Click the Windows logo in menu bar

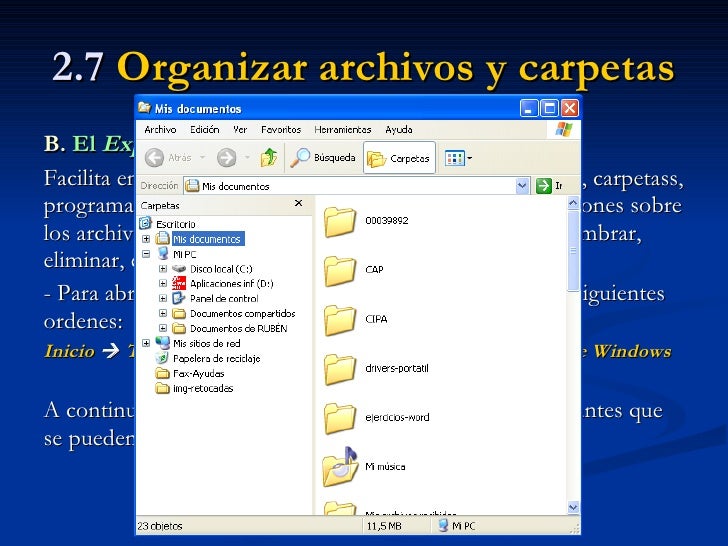[564, 129]
